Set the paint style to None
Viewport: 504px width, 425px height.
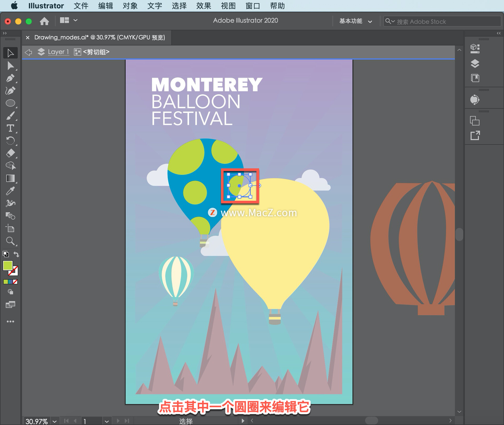click(x=15, y=282)
